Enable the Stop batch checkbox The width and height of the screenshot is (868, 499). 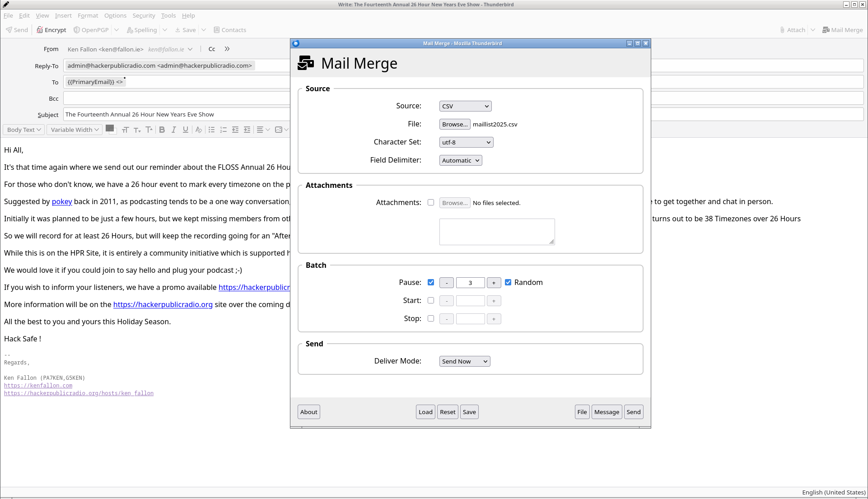(431, 318)
